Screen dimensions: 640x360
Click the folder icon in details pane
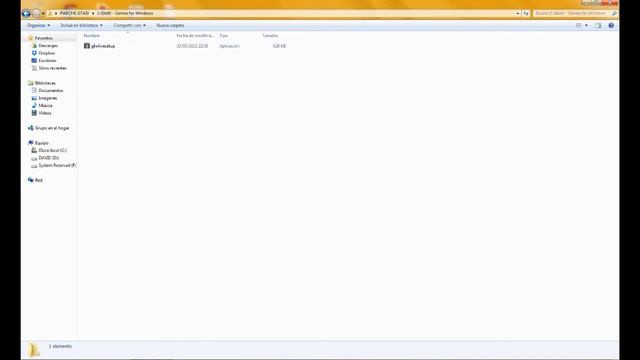pyautogui.click(x=34, y=350)
